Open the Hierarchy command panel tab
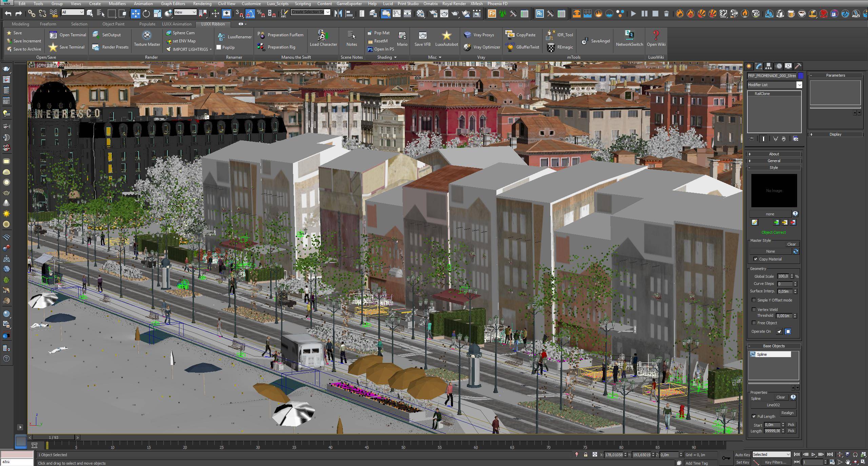 pos(768,66)
